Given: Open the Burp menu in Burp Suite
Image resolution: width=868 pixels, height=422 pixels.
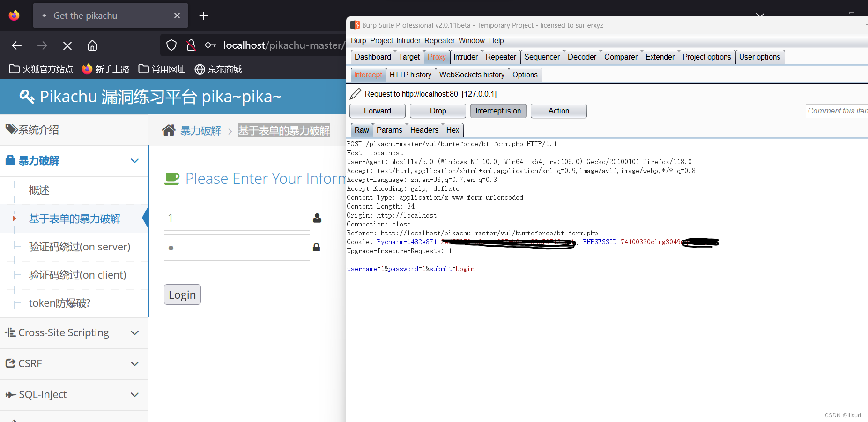Looking at the screenshot, I should point(358,40).
